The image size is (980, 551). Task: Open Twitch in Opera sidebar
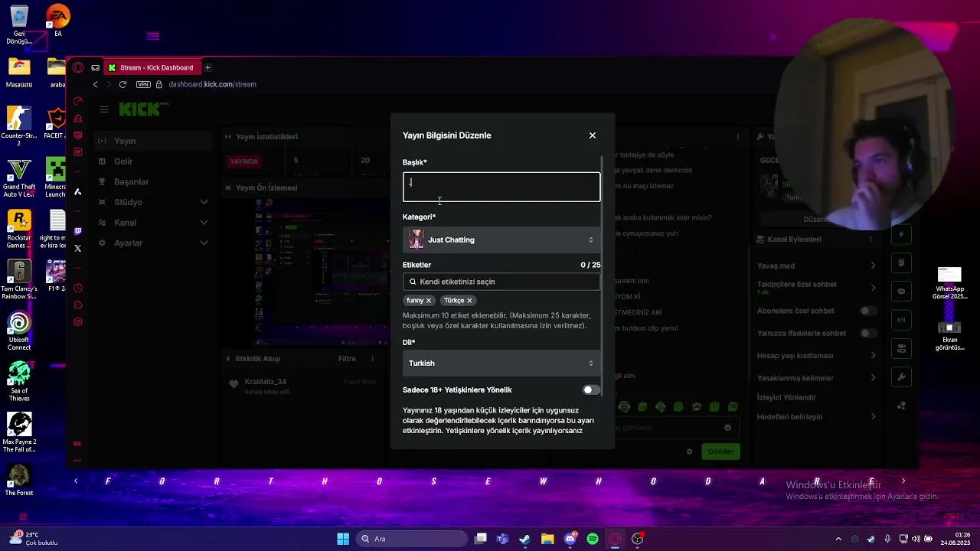coord(78,231)
